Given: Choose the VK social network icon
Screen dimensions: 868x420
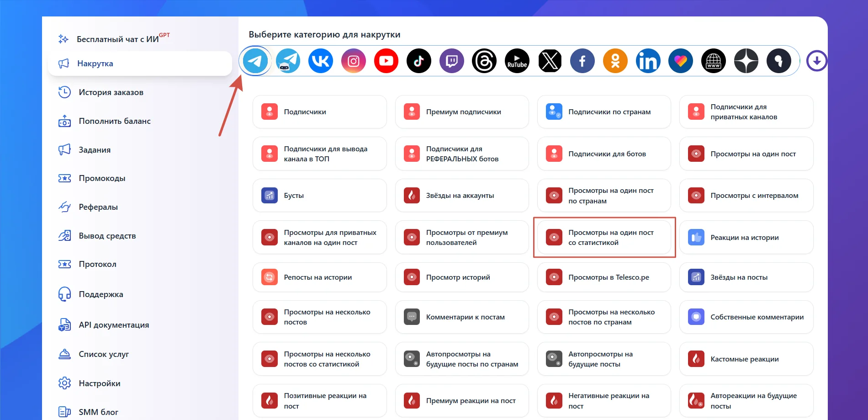Looking at the screenshot, I should coord(321,61).
